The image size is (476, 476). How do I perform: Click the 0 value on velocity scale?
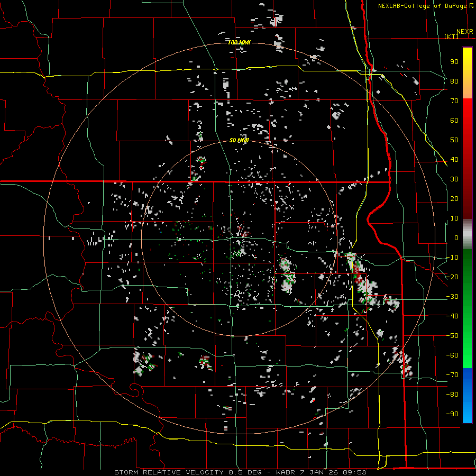click(456, 238)
